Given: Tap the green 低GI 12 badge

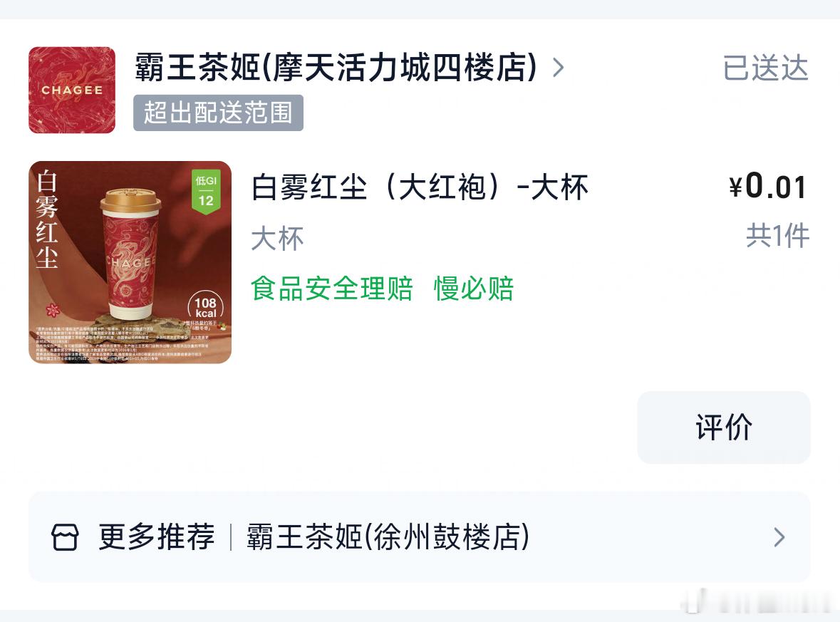Looking at the screenshot, I should click(x=206, y=192).
